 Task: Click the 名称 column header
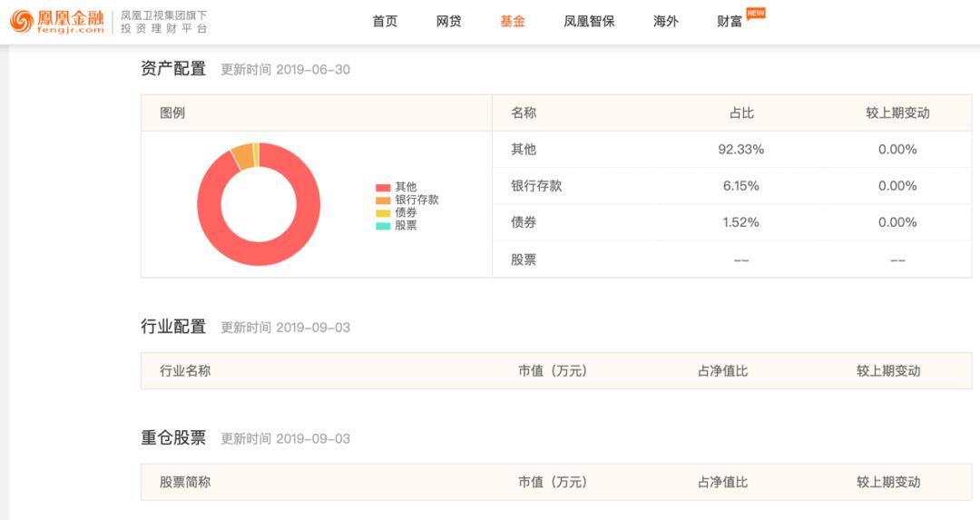tap(524, 113)
